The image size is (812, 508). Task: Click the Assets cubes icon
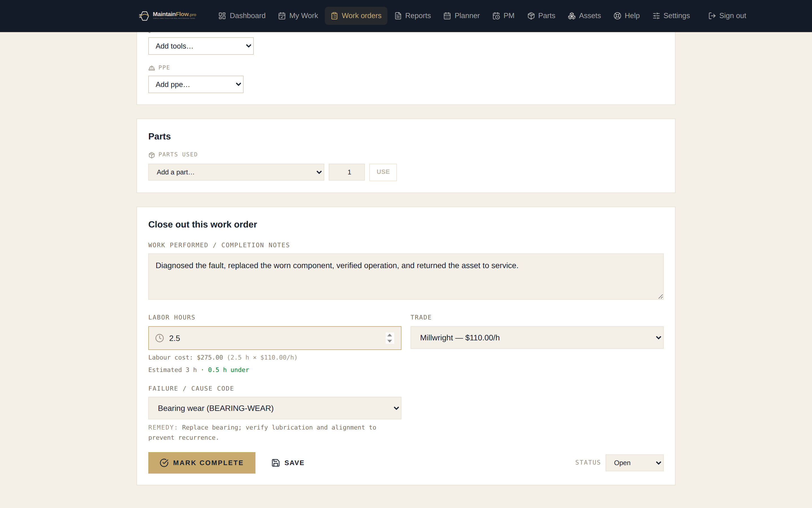pos(572,16)
